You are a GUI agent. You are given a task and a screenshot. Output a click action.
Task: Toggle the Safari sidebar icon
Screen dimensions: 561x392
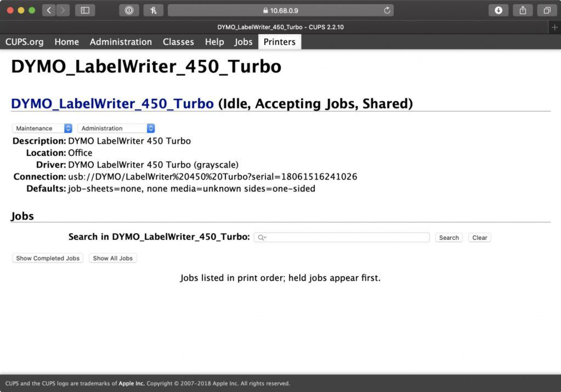pyautogui.click(x=85, y=10)
